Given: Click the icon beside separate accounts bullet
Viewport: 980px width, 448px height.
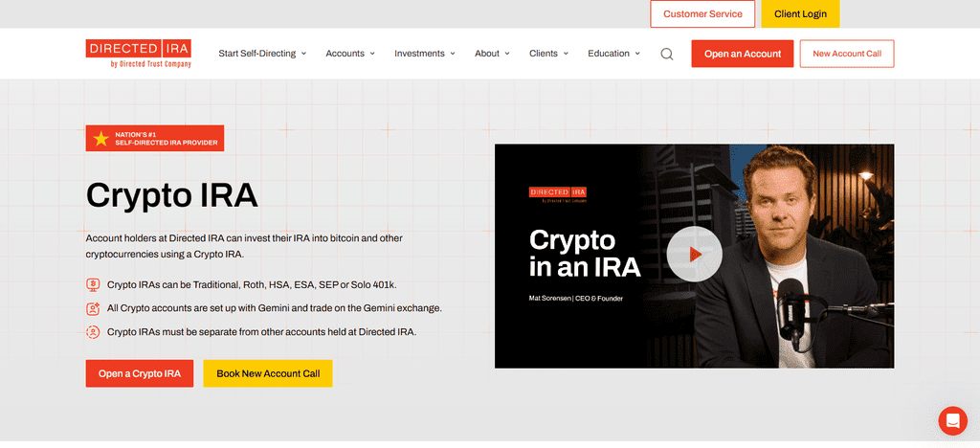Looking at the screenshot, I should [93, 332].
